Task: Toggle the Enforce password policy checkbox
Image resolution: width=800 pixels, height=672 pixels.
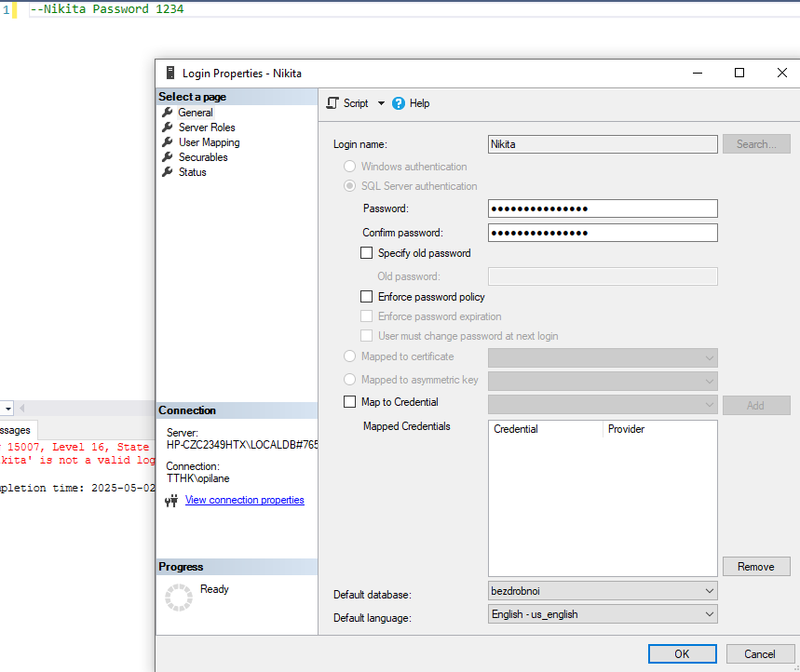Action: [366, 297]
